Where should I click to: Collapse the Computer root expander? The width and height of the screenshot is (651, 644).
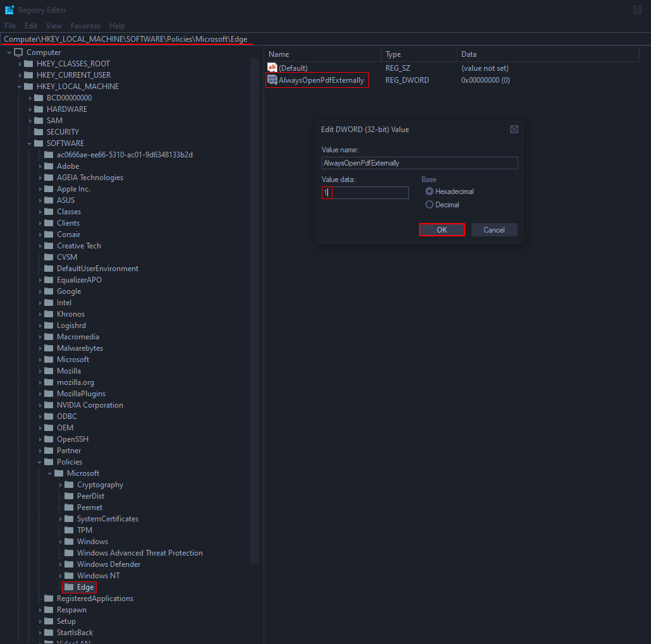(x=9, y=52)
